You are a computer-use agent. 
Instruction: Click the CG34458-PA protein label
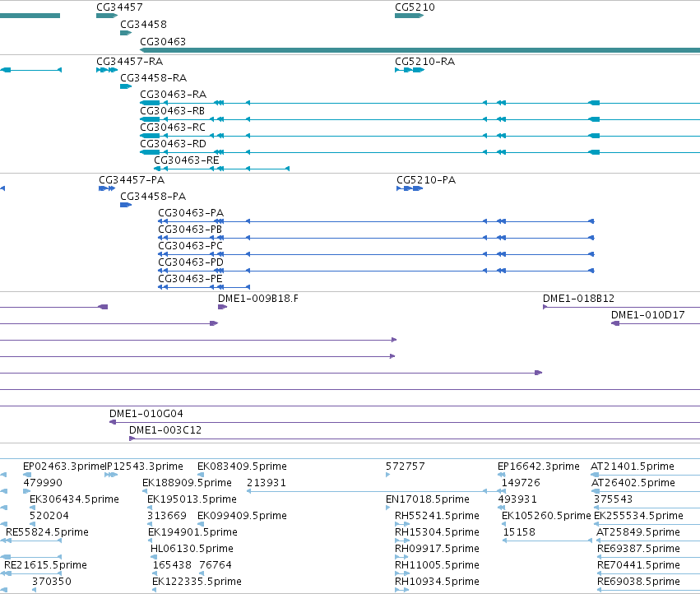[153, 197]
